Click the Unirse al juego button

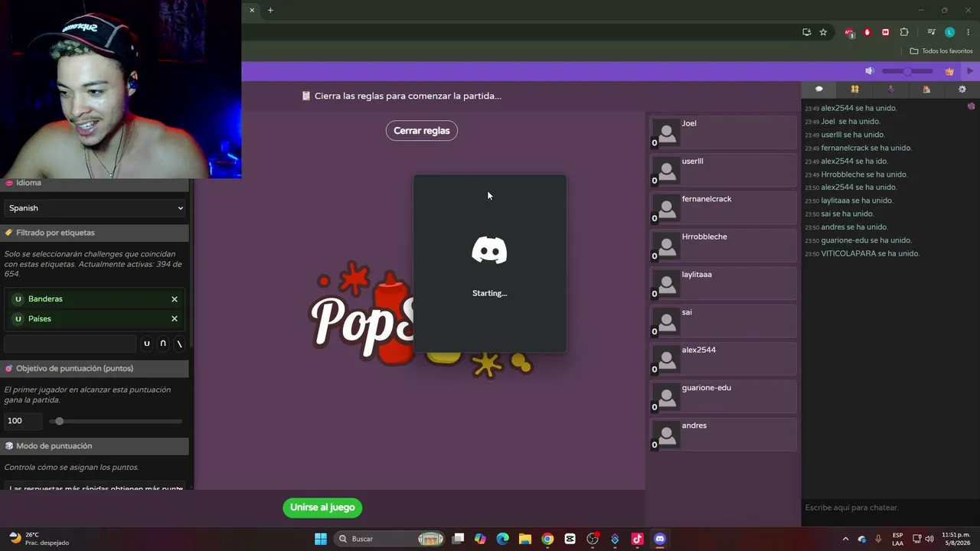(x=322, y=507)
